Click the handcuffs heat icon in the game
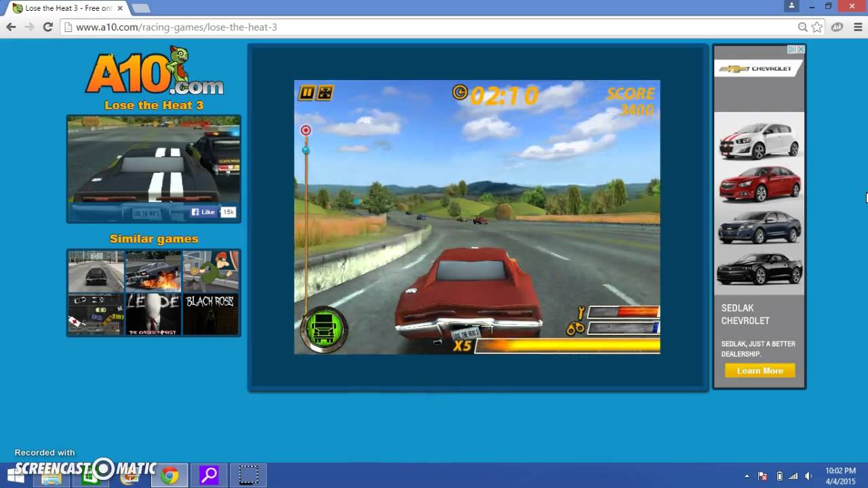 575,329
